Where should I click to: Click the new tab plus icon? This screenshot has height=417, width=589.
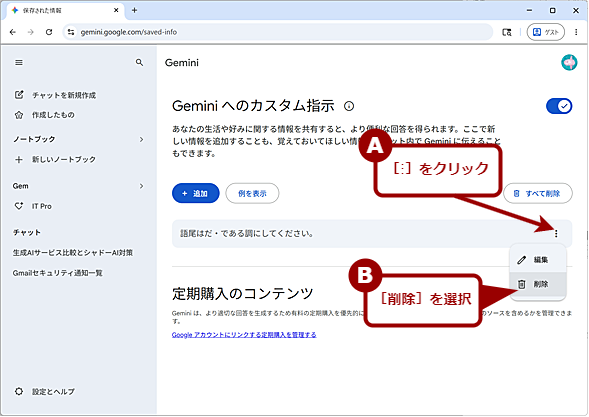pos(134,11)
